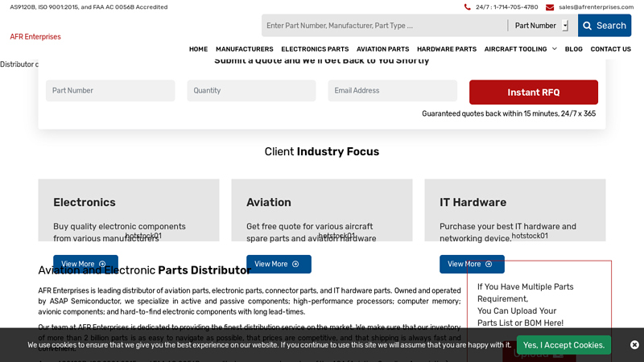
Task: Go to HOME menu item
Action: pyautogui.click(x=198, y=49)
